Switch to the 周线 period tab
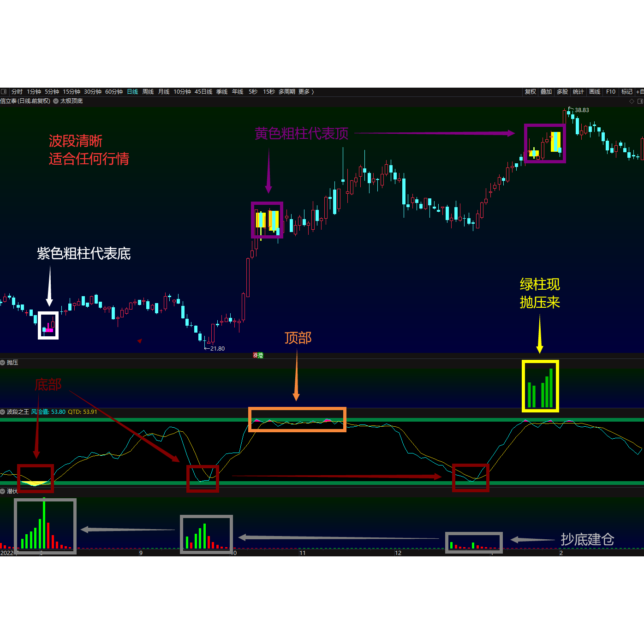 [148, 92]
